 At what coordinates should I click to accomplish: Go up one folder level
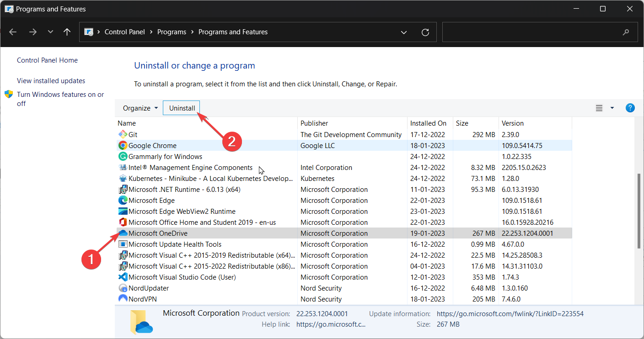pyautogui.click(x=67, y=32)
